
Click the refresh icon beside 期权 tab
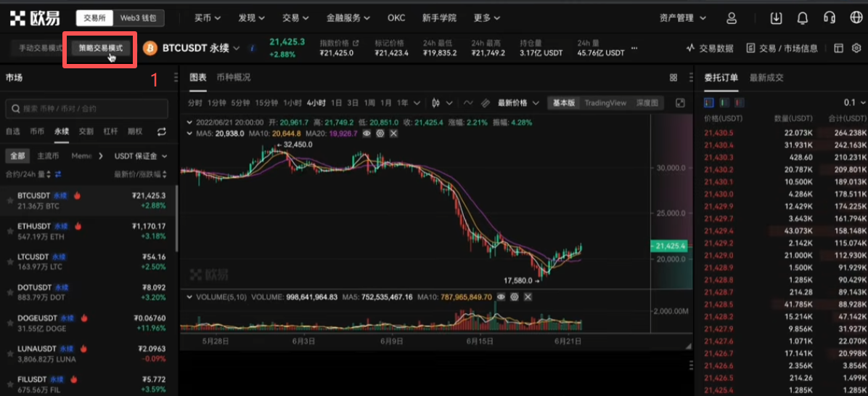coord(162,132)
